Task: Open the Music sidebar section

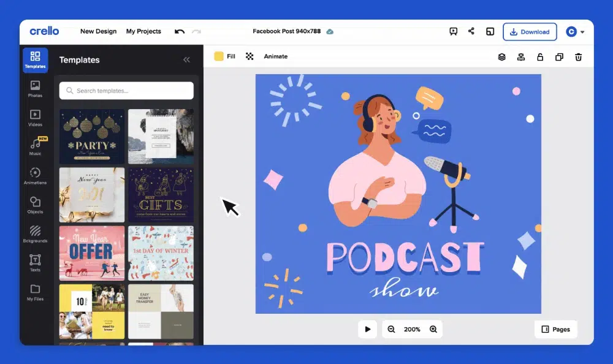Action: 35,147
